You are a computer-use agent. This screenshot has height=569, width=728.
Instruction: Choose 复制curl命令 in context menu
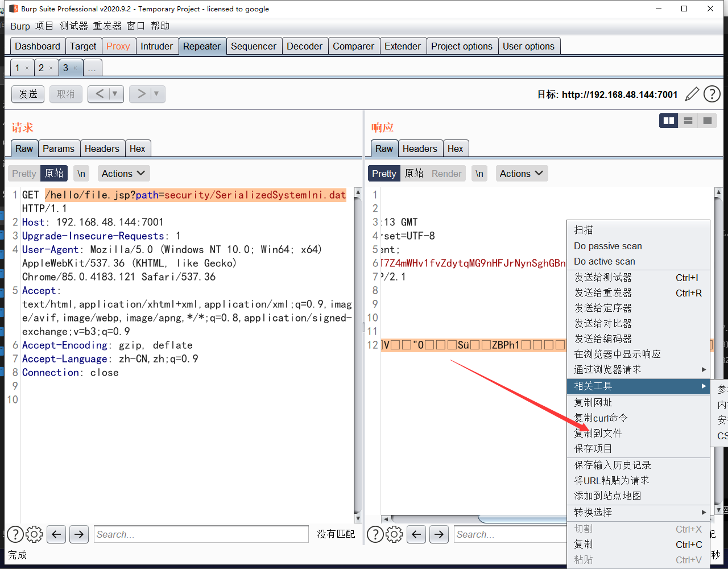pos(638,418)
